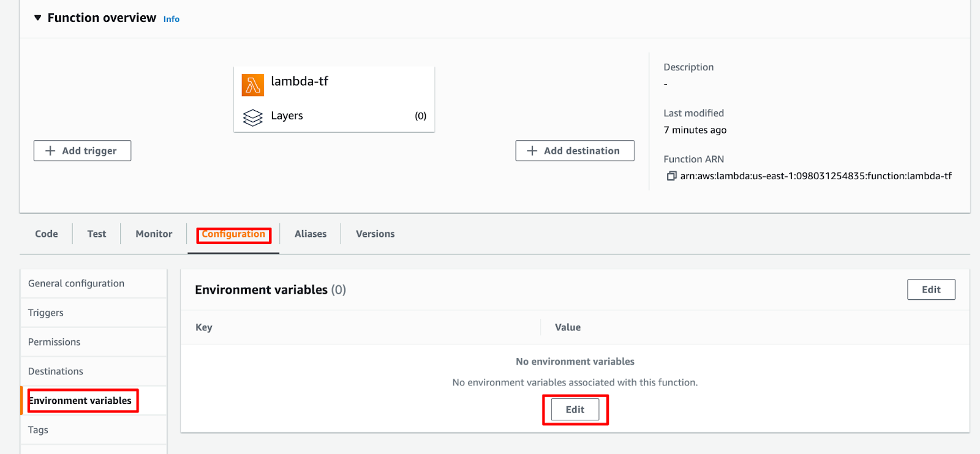Select the Configuration tab
Viewport: 980px width, 454px height.
[x=233, y=234]
